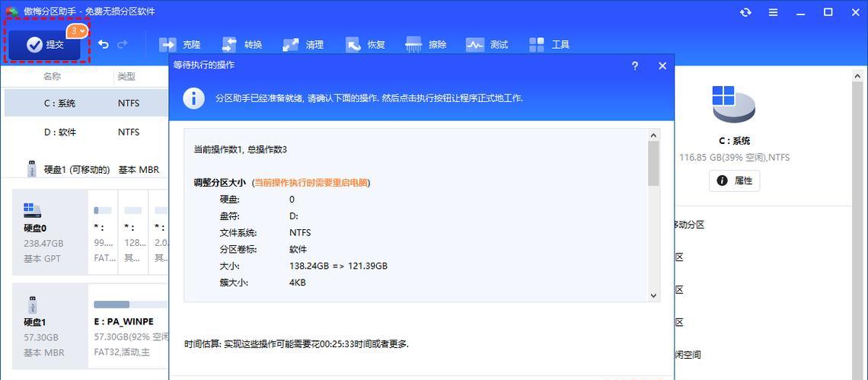
Task: Click the 闲空间 option in right panel
Action: point(688,355)
